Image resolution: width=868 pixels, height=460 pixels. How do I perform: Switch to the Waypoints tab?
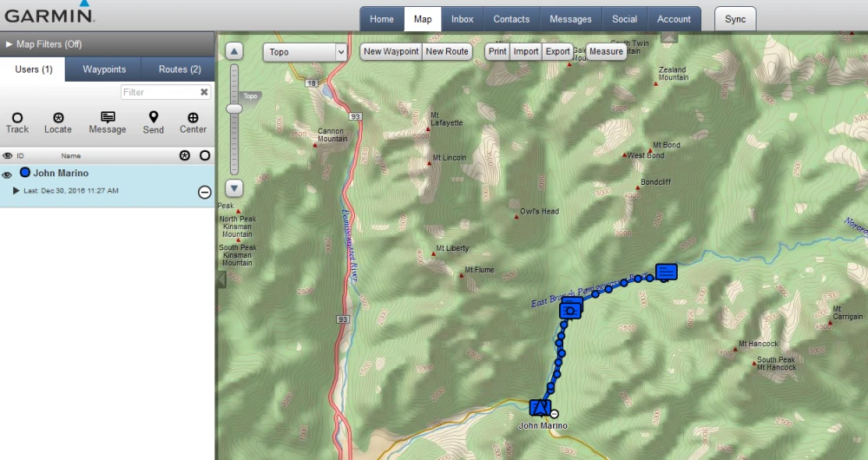coord(104,69)
